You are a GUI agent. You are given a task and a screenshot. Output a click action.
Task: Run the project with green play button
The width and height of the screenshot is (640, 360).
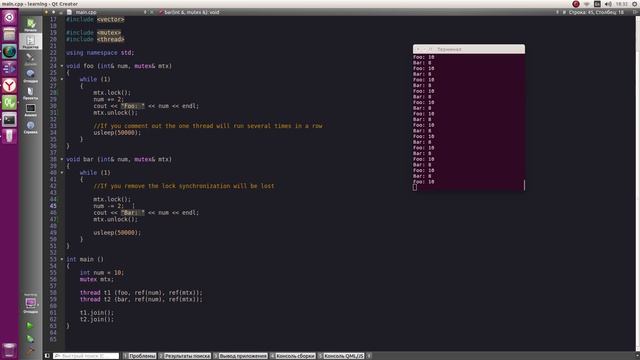coord(30,325)
